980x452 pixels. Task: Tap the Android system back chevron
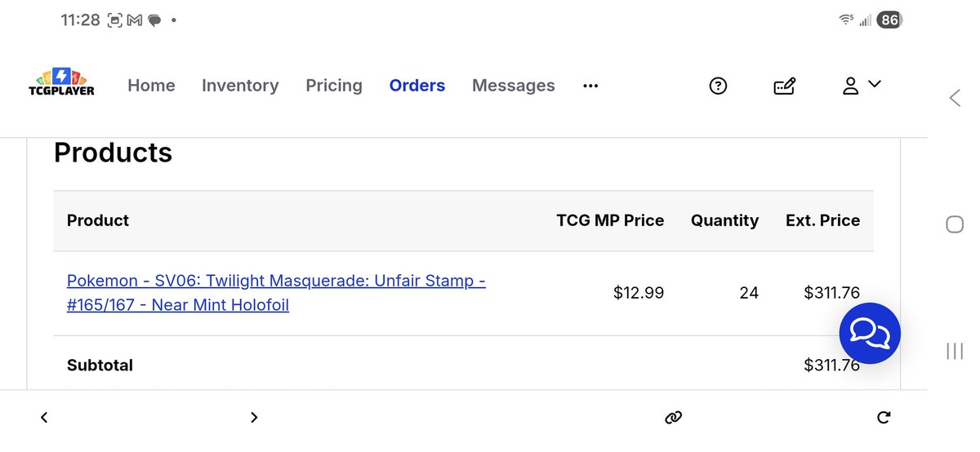(x=954, y=99)
